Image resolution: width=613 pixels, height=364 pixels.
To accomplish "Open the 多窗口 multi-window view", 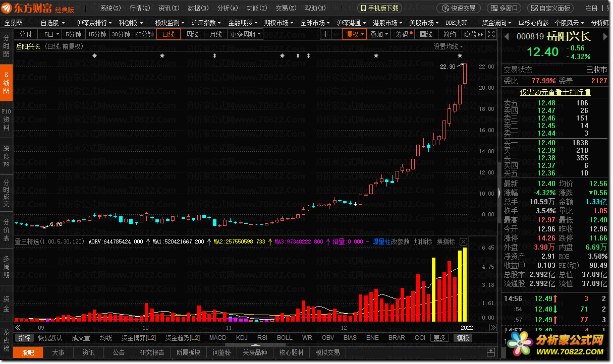I will pos(504,8).
